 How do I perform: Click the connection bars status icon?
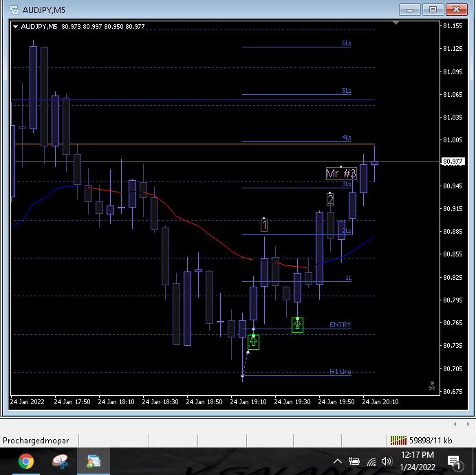click(398, 440)
